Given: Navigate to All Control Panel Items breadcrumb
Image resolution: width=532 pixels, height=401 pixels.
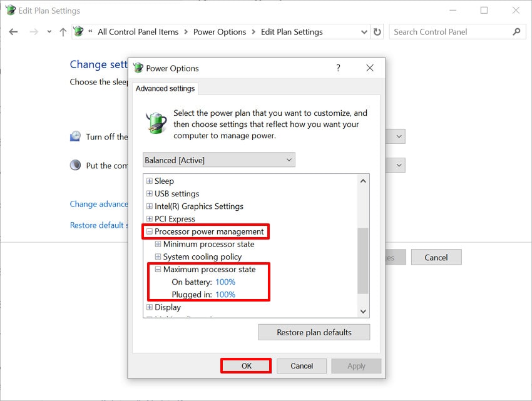Looking at the screenshot, I should pyautogui.click(x=138, y=31).
